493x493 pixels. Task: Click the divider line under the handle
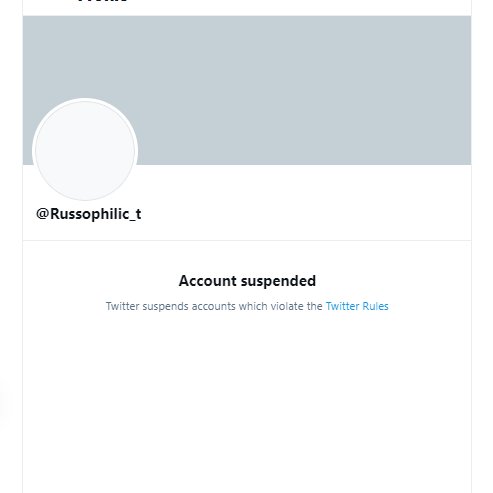(x=247, y=240)
